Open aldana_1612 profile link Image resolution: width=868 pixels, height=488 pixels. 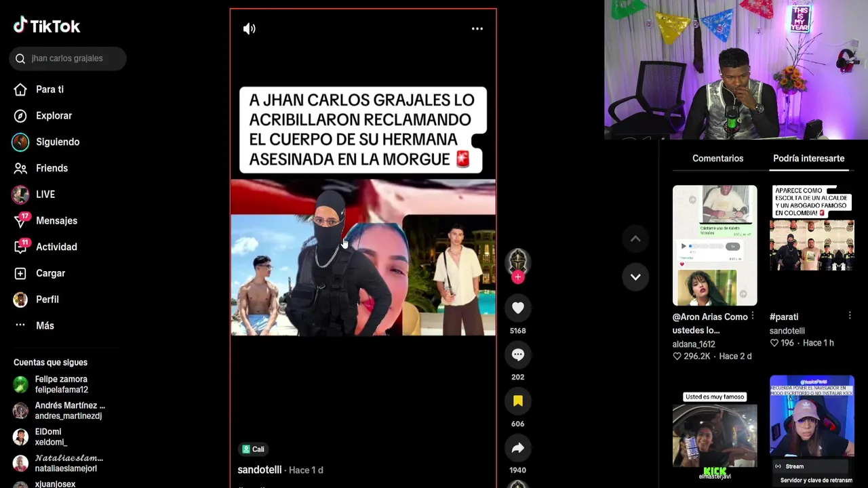coord(693,344)
